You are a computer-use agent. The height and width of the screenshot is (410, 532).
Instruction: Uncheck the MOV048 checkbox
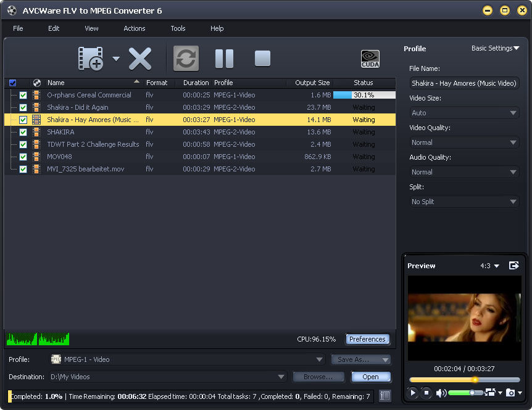coord(23,157)
